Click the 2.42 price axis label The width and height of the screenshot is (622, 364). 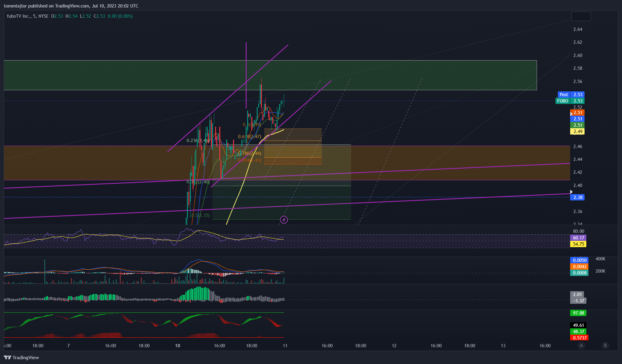578,172
